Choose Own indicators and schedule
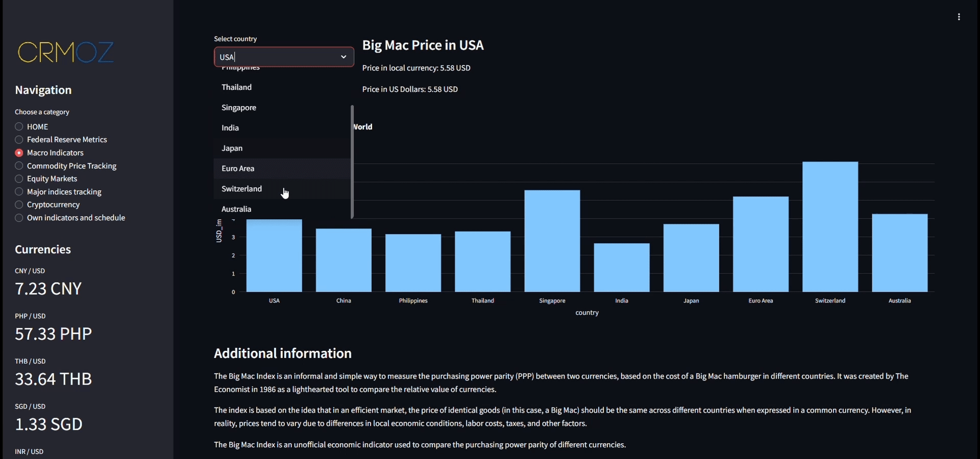 [x=19, y=218]
